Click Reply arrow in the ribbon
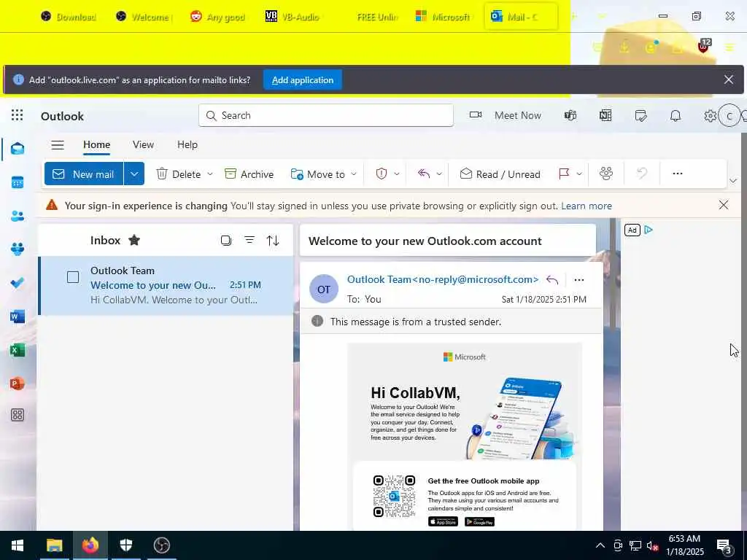This screenshot has height=560, width=747. [424, 174]
